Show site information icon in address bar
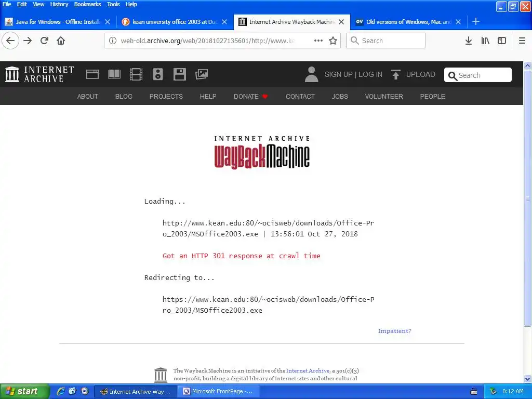The height and width of the screenshot is (399, 532). coord(113,41)
